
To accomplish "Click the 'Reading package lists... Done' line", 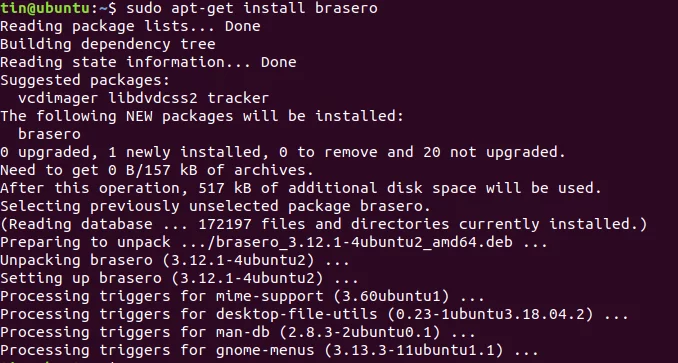I will coord(130,26).
